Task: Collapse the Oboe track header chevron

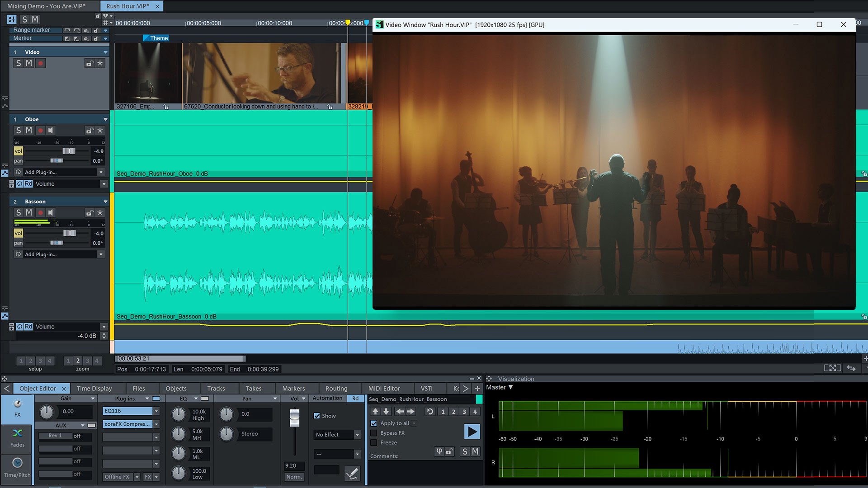Action: [105, 119]
